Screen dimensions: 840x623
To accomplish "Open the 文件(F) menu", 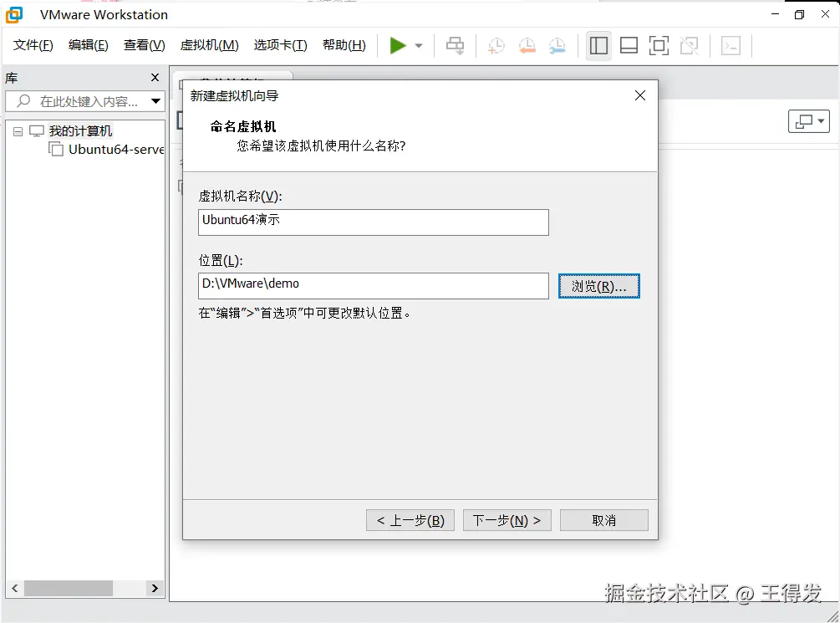I will tap(33, 45).
